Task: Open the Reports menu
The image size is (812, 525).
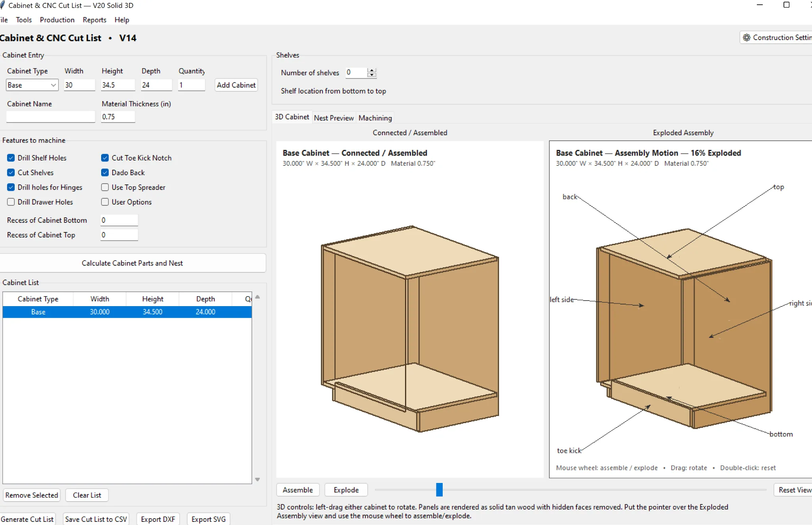Action: [x=94, y=20]
